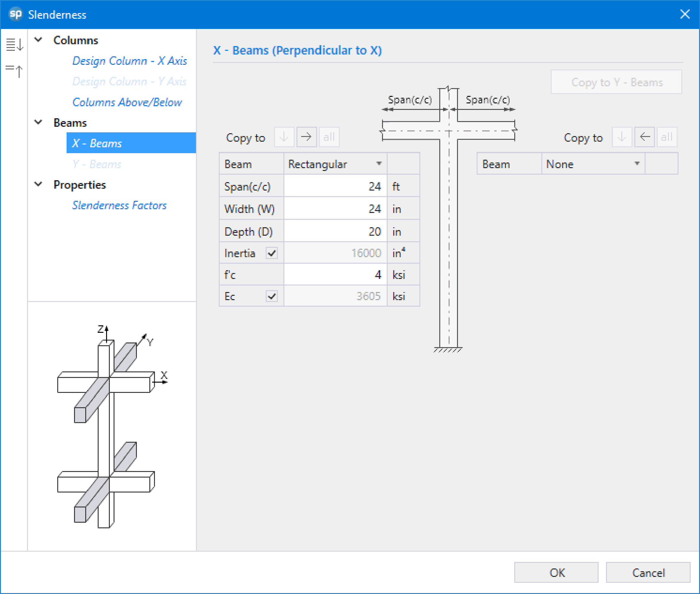Open Design Column - X Axis page
This screenshot has width=700, height=594.
pyautogui.click(x=129, y=61)
